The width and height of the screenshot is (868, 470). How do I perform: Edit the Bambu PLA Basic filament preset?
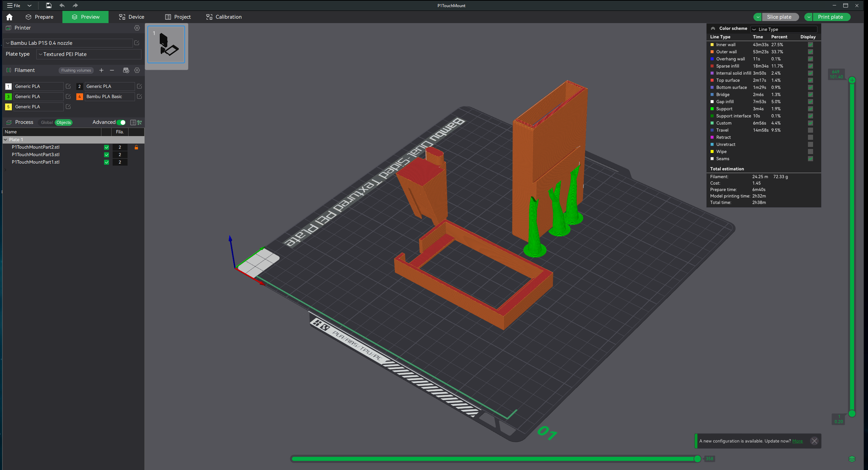[139, 96]
